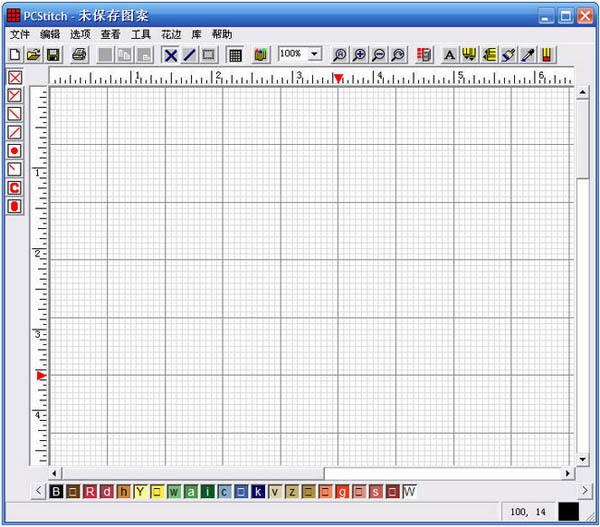
Task: Select the dark green i floss swatch
Action: [x=208, y=492]
